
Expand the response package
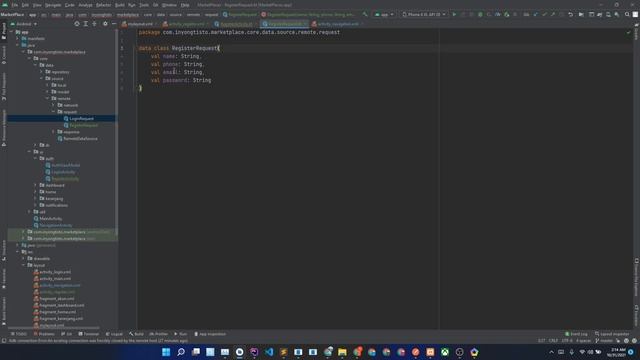53,132
